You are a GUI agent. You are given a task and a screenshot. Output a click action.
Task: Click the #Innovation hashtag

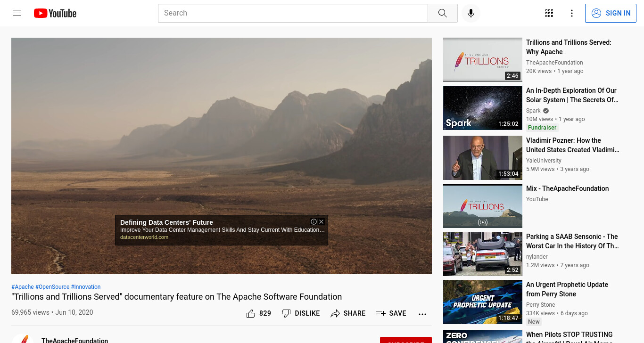[x=86, y=287]
